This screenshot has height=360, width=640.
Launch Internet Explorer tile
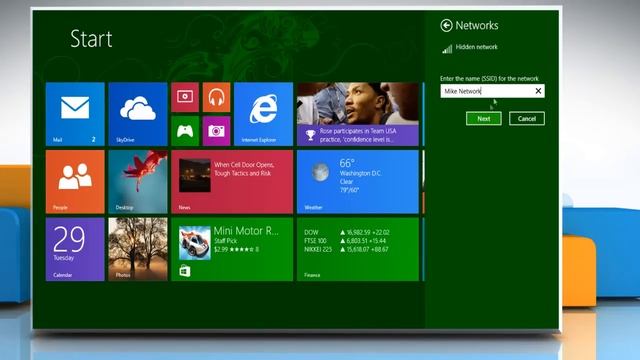tap(264, 114)
